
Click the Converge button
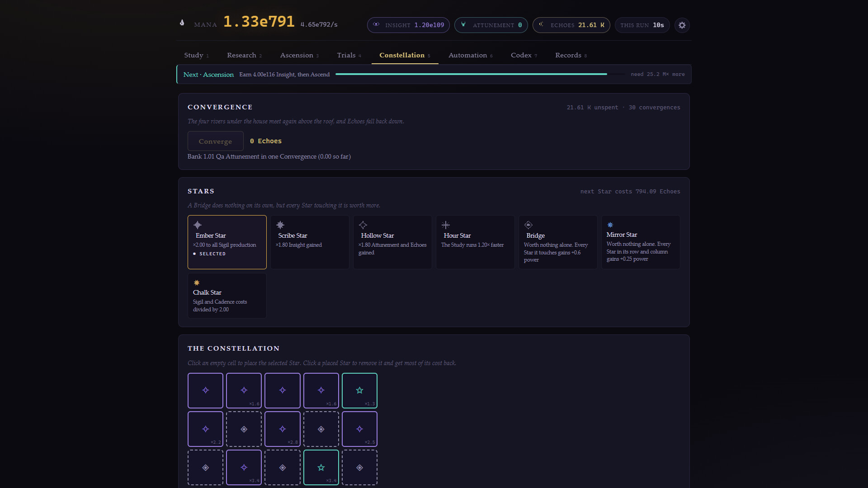pos(215,141)
